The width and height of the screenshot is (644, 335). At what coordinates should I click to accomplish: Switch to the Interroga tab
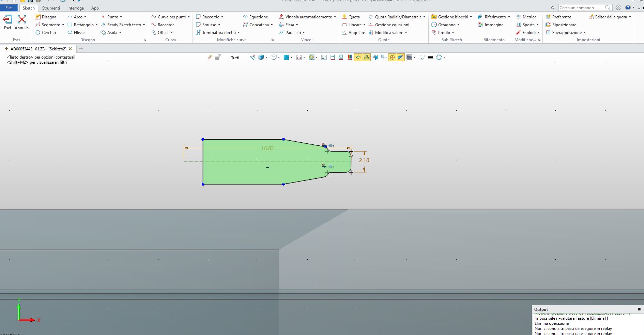(x=75, y=8)
